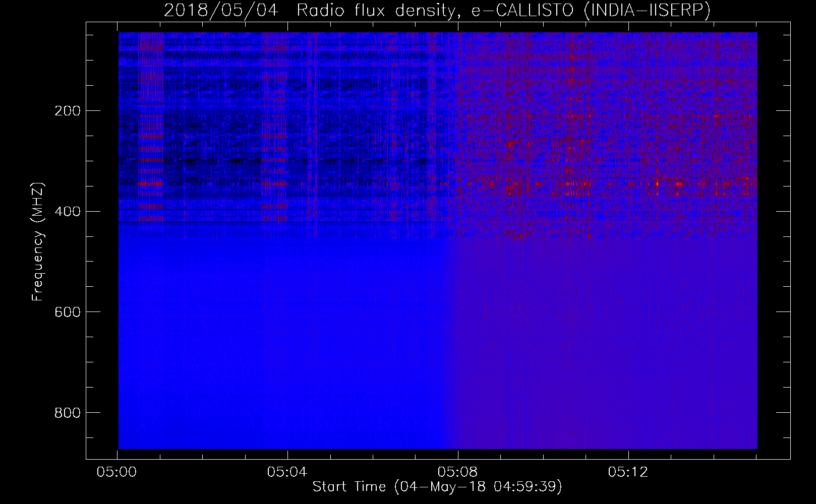Click the '05:04' time tick label
816x504 pixels.
tap(287, 472)
